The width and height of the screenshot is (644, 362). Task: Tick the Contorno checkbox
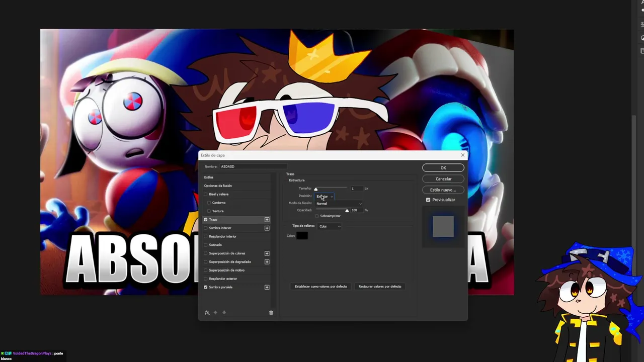pyautogui.click(x=209, y=203)
